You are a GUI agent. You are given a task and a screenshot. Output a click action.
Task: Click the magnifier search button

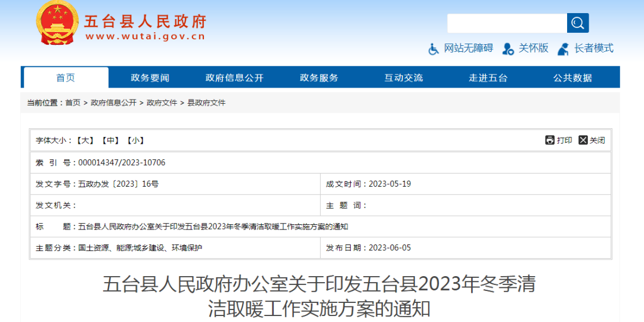click(x=577, y=23)
